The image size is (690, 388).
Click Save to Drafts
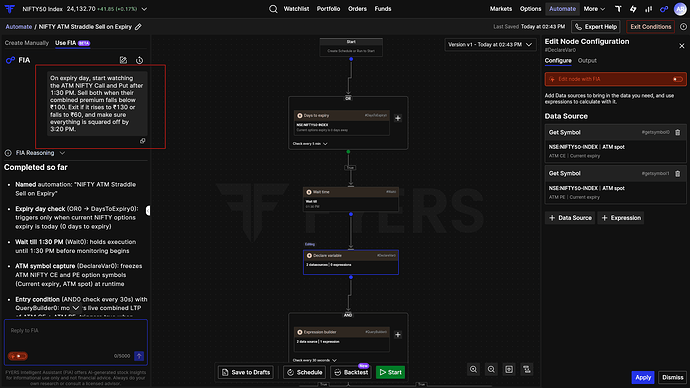(x=246, y=372)
